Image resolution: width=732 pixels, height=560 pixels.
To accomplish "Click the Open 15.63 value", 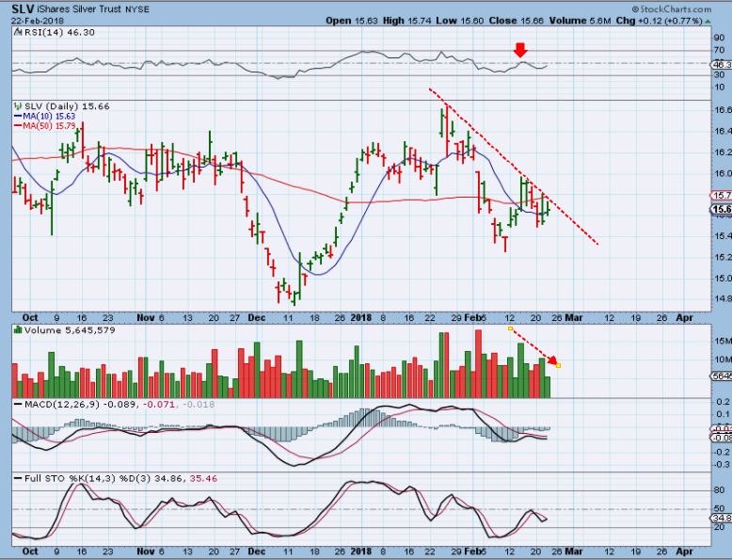I will coord(352,21).
